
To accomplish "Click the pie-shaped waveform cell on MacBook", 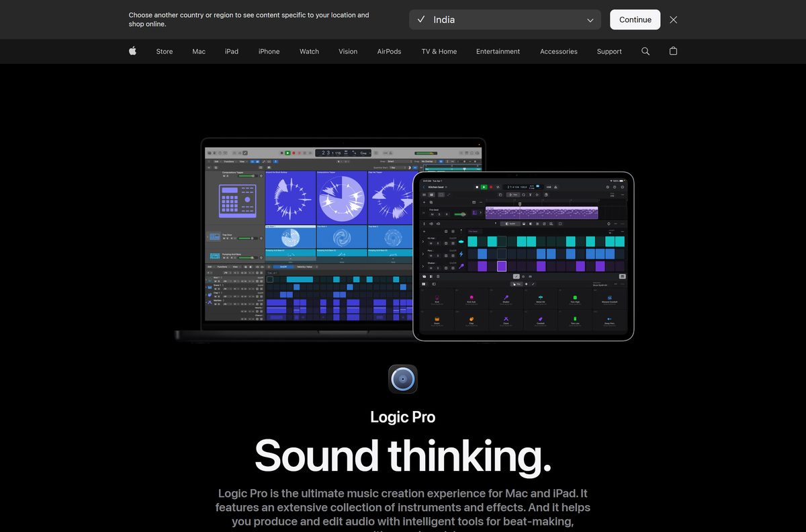I will click(x=342, y=197).
